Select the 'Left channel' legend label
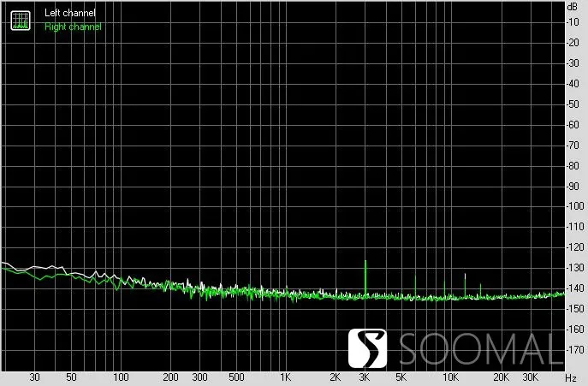 [x=70, y=13]
